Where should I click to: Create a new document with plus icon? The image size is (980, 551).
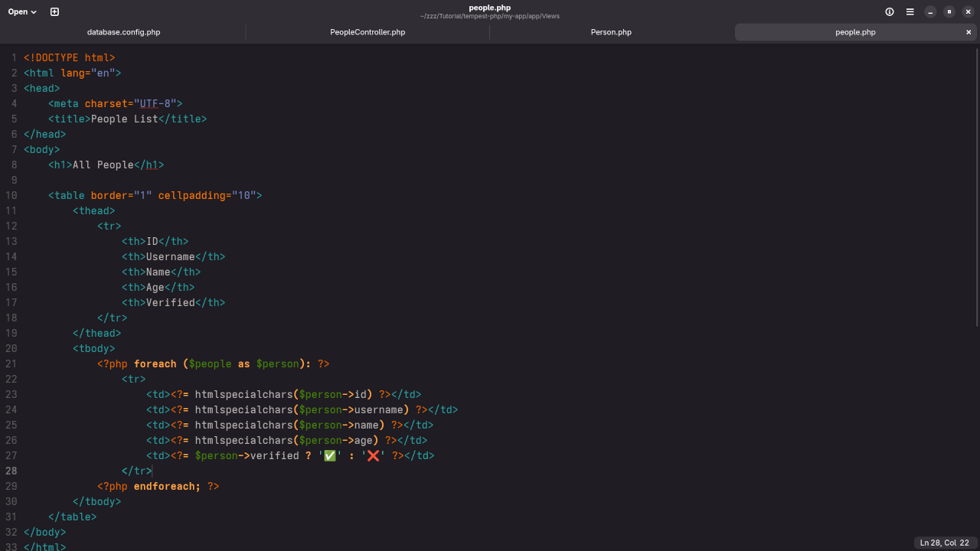(54, 11)
